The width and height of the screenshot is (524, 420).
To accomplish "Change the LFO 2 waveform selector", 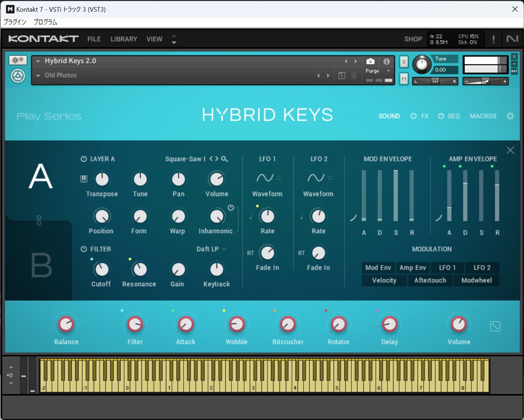I will tap(320, 177).
